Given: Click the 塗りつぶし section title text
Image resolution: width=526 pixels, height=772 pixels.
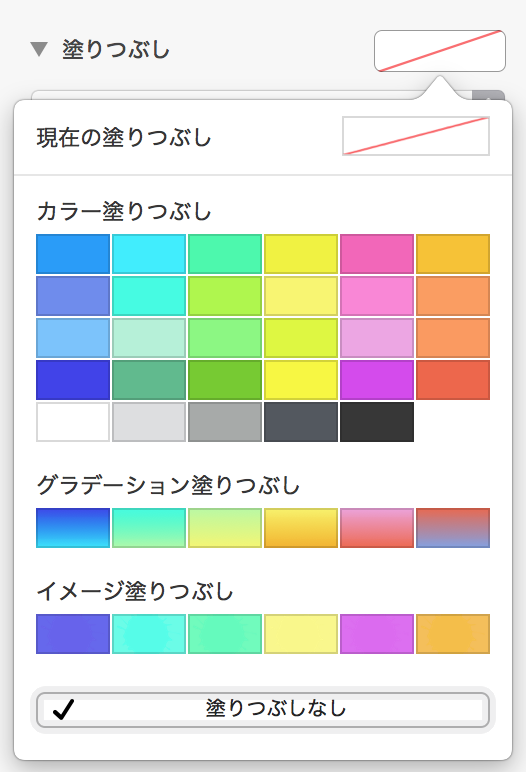Looking at the screenshot, I should pyautogui.click(x=116, y=50).
